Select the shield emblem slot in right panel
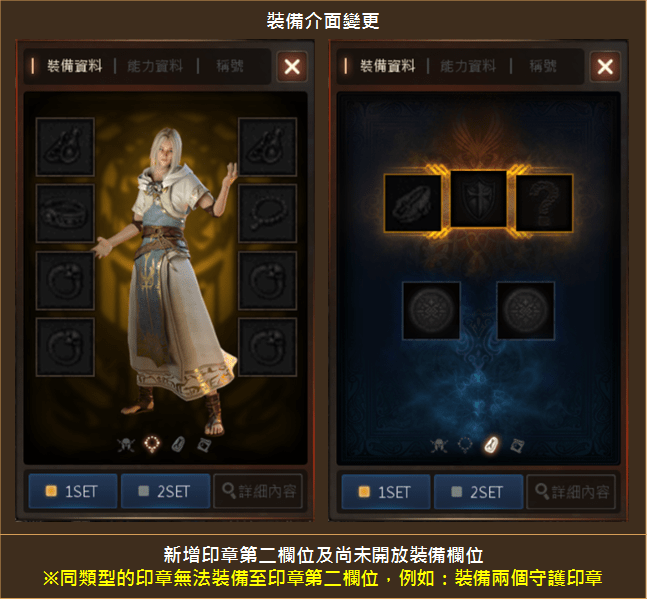 tap(478, 199)
